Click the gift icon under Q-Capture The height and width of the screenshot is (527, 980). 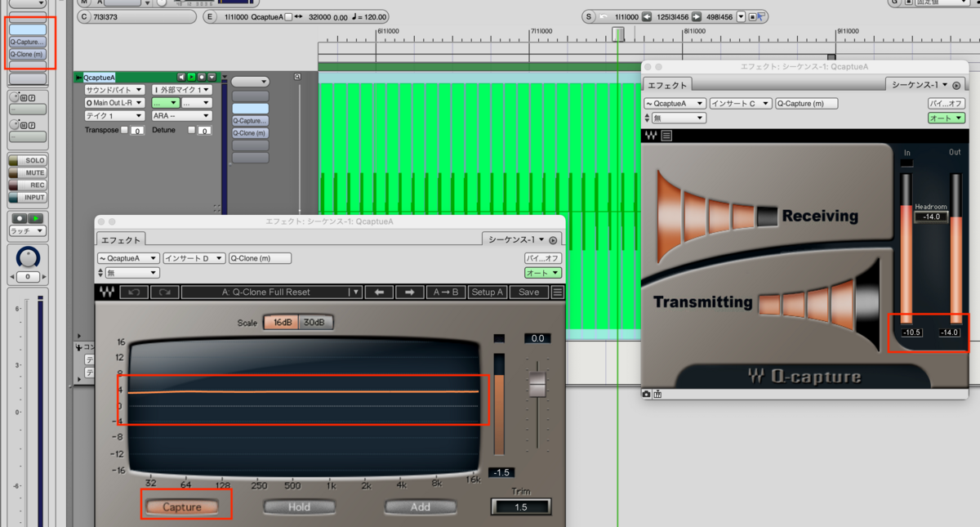coord(657,394)
